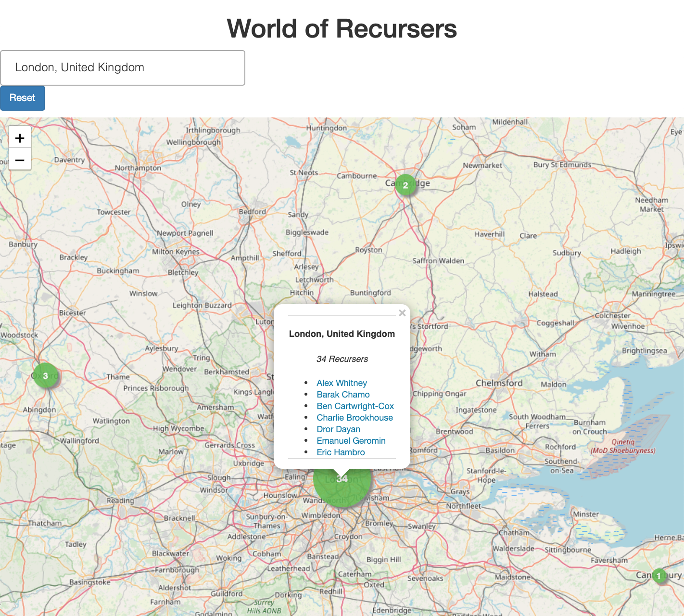Click the Sevenoaks map label

[425, 578]
